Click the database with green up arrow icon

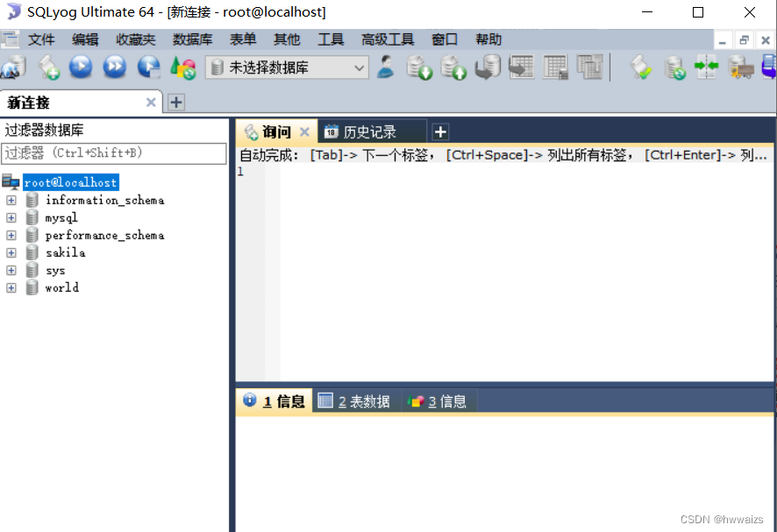coord(453,67)
